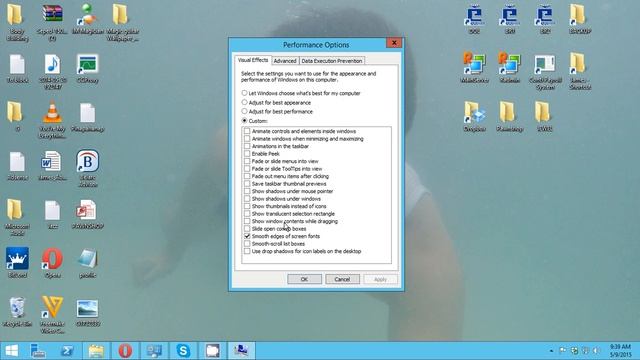Confirm with the OK button
640x360 pixels.
(x=304, y=279)
